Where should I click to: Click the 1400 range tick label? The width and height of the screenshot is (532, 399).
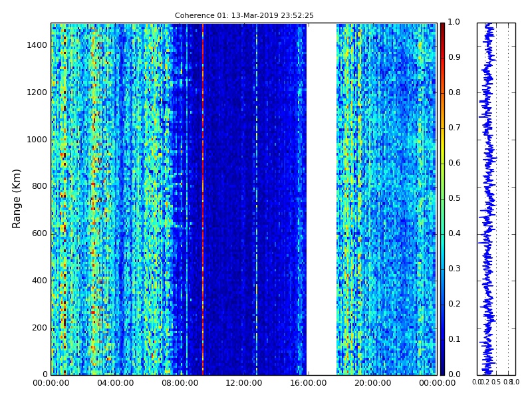37,45
